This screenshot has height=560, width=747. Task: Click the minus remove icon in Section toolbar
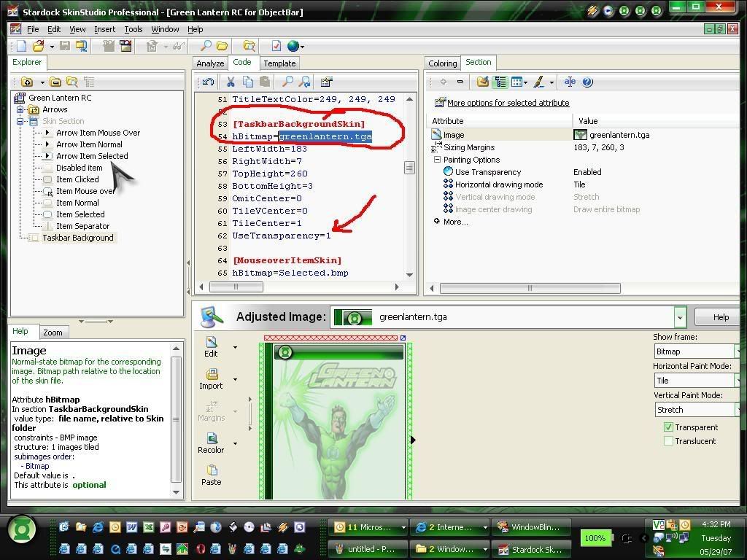tap(460, 82)
